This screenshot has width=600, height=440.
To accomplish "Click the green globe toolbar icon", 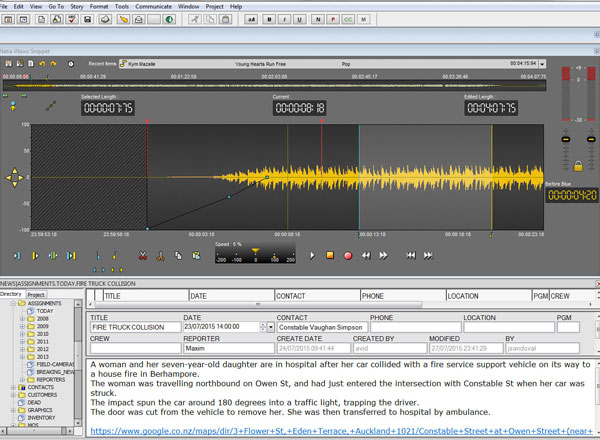I will [170, 19].
